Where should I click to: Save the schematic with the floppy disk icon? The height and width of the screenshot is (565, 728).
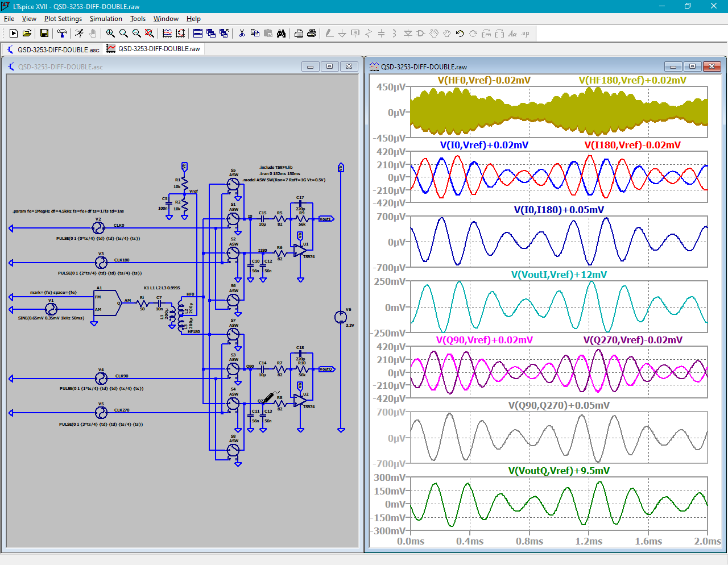[44, 34]
